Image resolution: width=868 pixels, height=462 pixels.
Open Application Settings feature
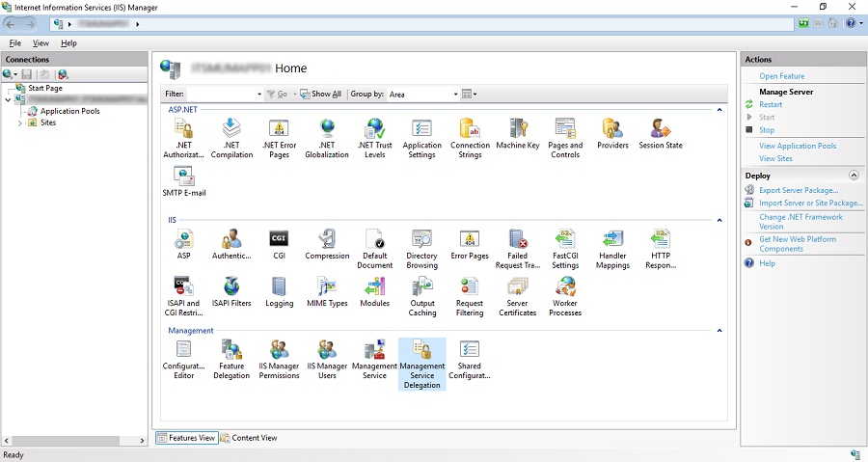pyautogui.click(x=421, y=138)
